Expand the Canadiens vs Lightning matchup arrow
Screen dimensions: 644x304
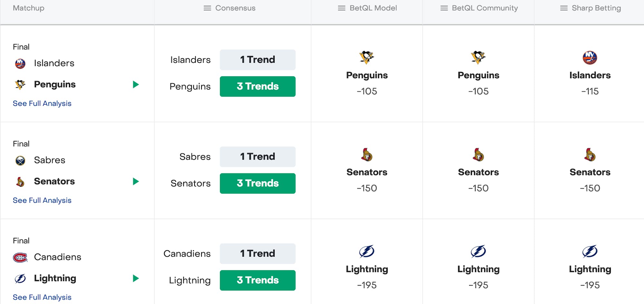coord(136,278)
